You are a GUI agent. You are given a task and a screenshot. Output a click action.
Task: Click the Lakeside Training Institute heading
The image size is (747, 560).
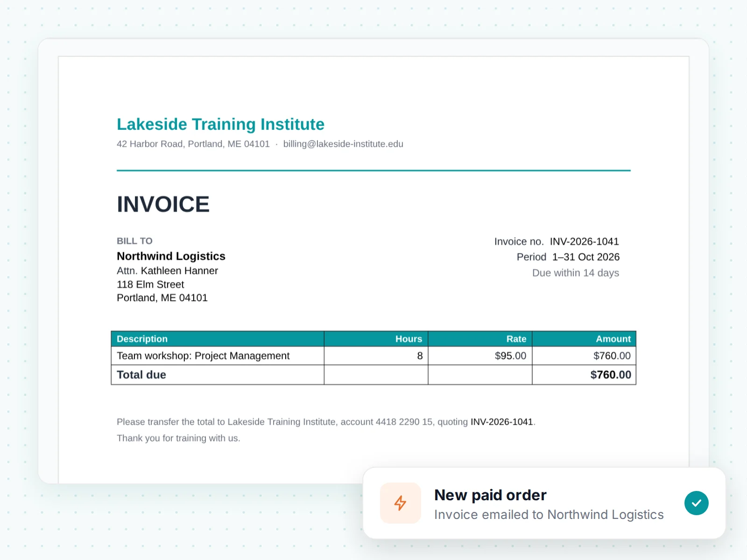[x=220, y=124]
